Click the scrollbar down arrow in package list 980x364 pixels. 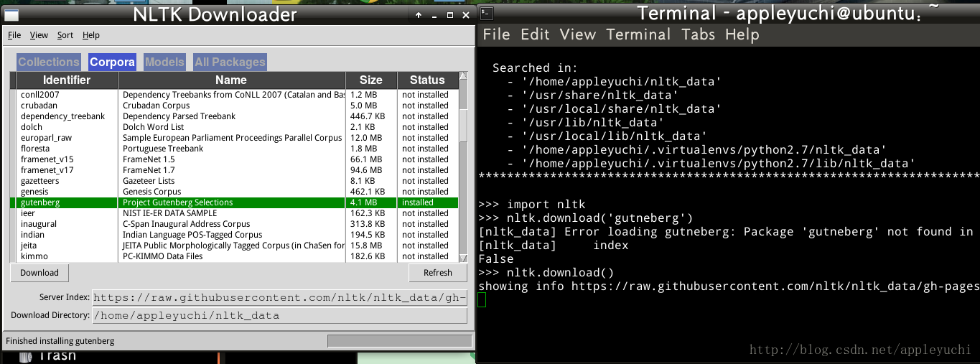coord(463,257)
